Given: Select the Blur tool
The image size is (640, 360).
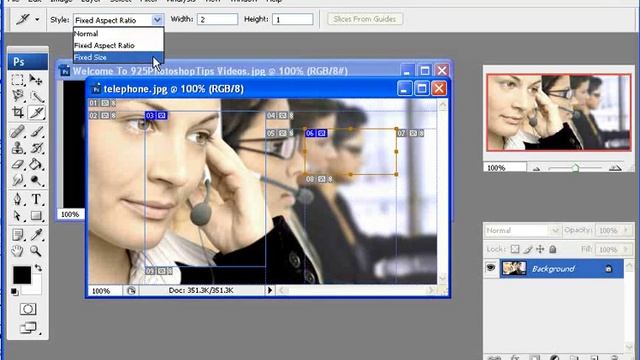Looking at the screenshot, I should pyautogui.click(x=18, y=180).
